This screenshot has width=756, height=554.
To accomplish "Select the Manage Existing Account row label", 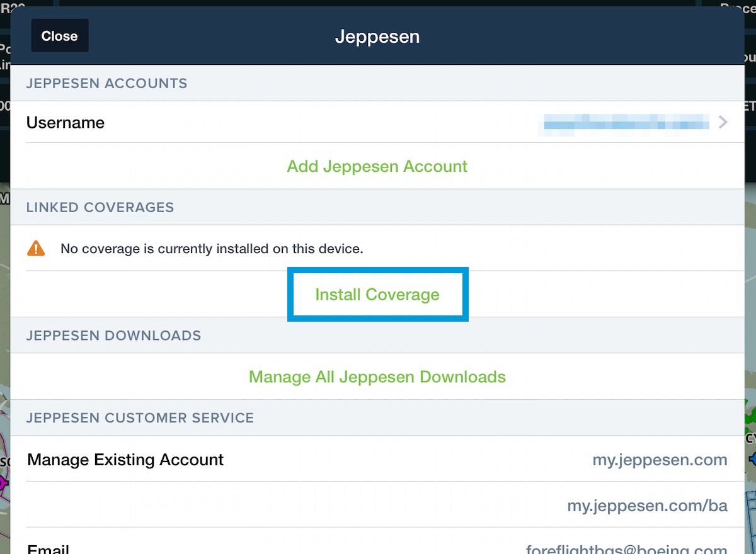I will click(125, 460).
